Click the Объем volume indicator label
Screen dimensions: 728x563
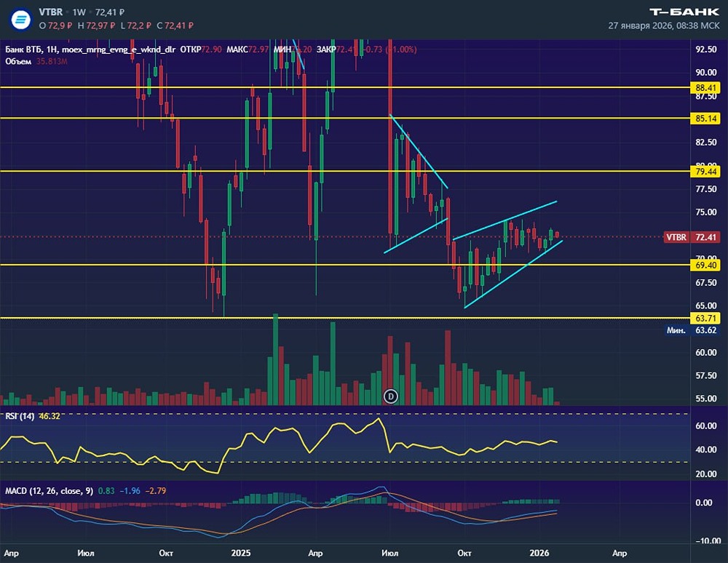18,61
